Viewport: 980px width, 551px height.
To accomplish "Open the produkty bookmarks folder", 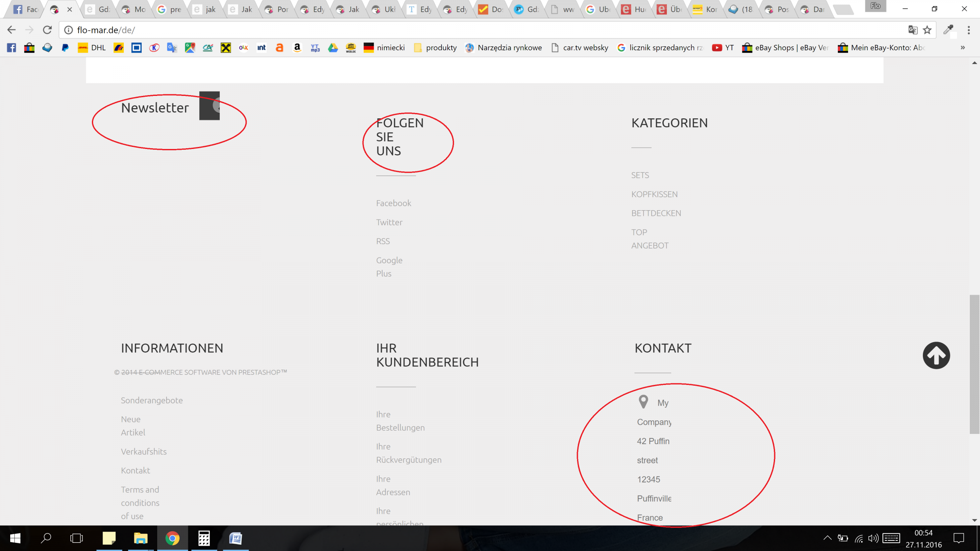I will pyautogui.click(x=435, y=48).
